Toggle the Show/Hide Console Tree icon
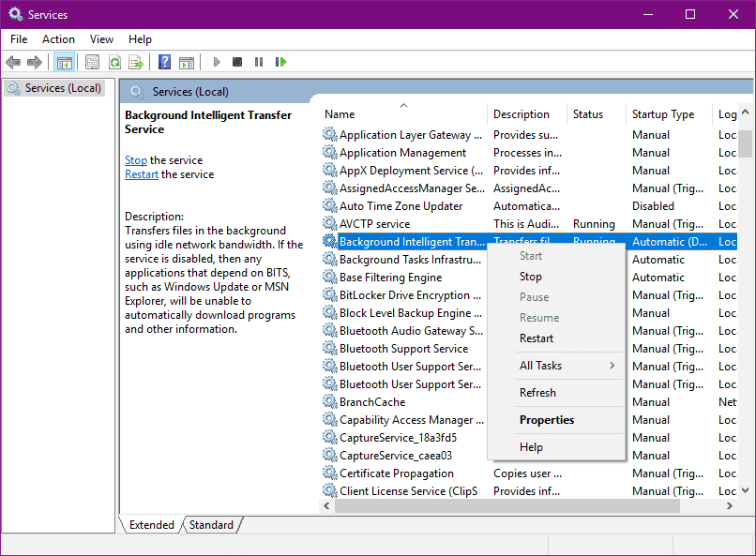Viewport: 756px width, 556px height. [64, 62]
